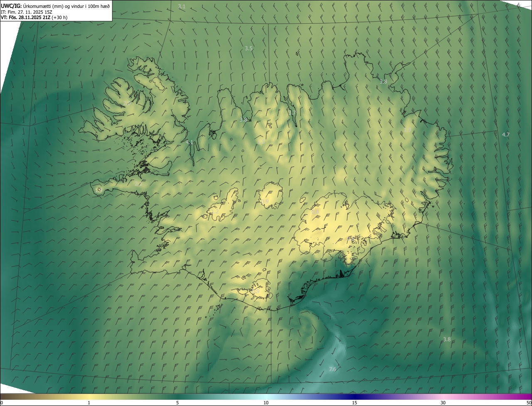Click the colorbar tick label '5'

(177, 403)
